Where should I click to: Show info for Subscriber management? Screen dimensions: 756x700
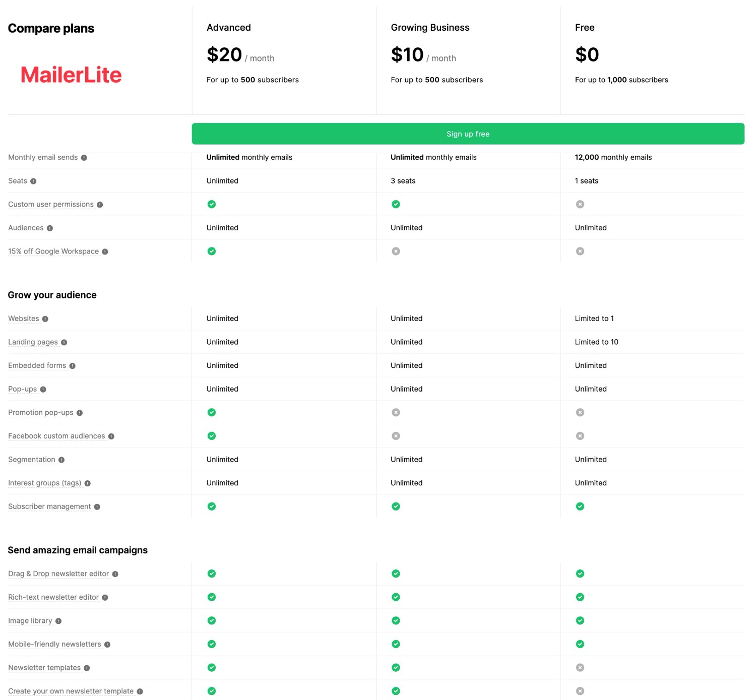click(97, 507)
